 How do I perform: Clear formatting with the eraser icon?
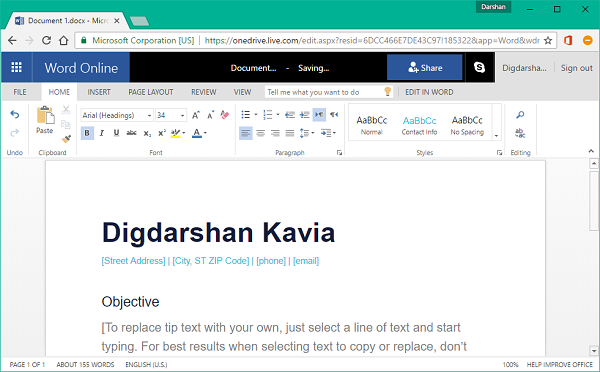225,114
